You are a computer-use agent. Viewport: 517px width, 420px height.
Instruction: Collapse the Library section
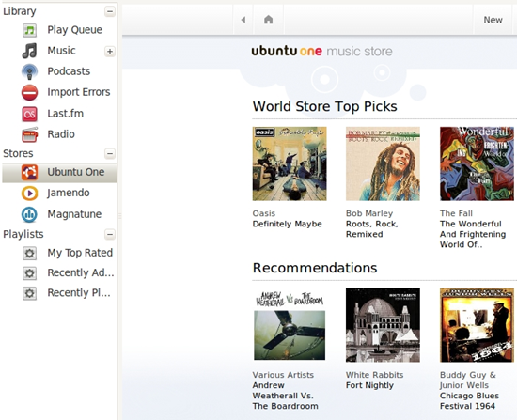point(110,11)
